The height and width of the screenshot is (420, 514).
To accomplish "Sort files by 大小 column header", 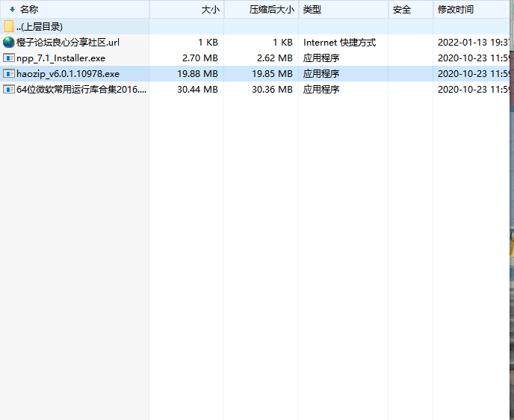I will click(210, 10).
